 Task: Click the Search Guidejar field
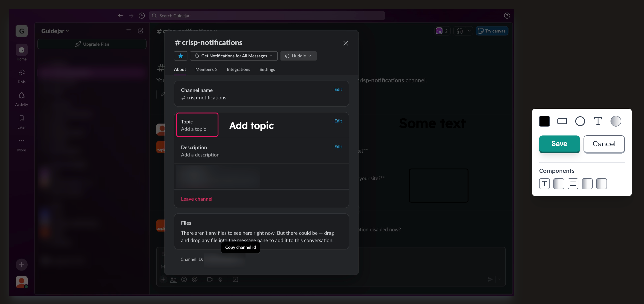tap(267, 16)
